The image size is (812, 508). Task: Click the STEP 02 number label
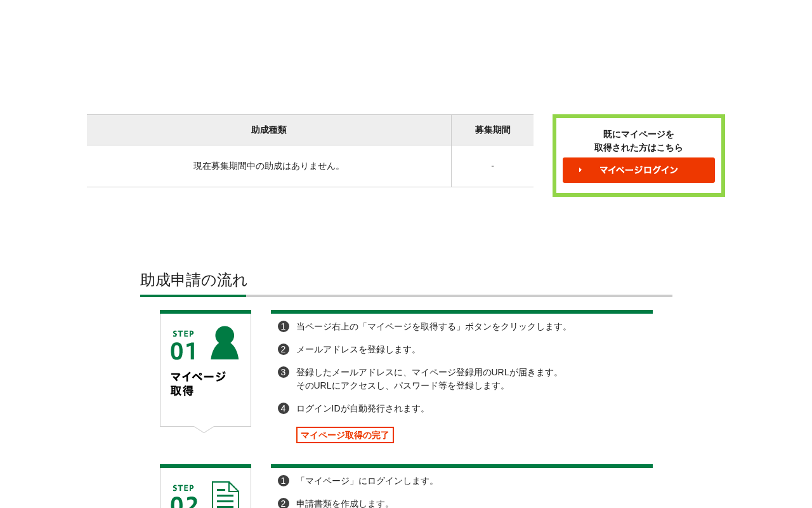point(184,497)
